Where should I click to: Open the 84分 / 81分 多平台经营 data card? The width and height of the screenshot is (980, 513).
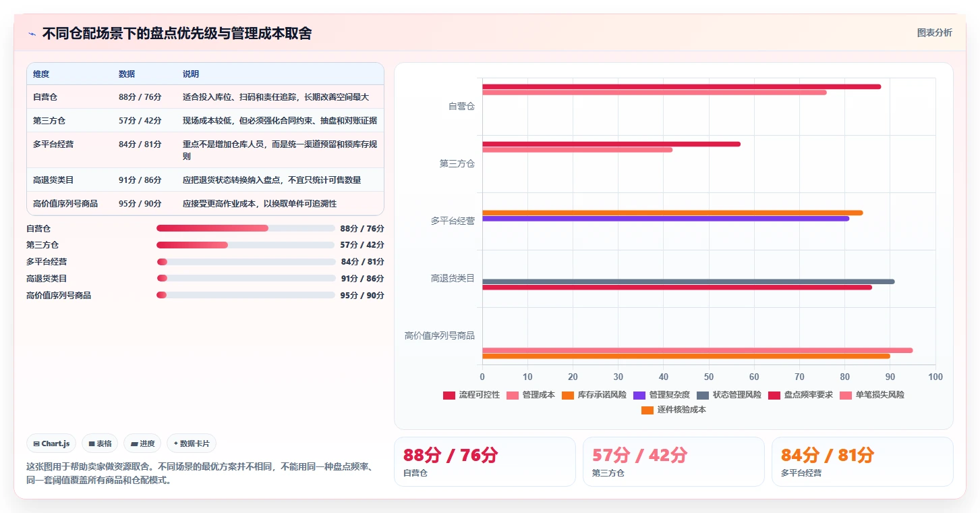pyautogui.click(x=863, y=462)
